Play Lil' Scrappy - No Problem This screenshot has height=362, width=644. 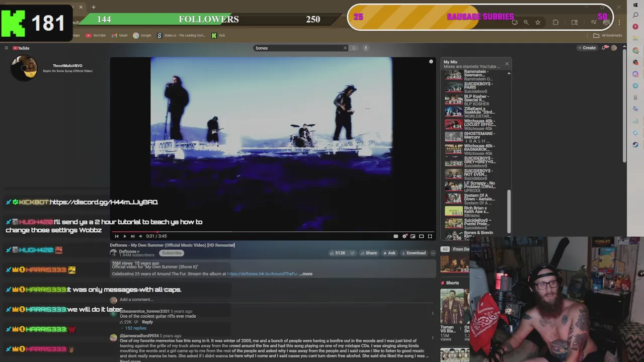tap(470, 187)
